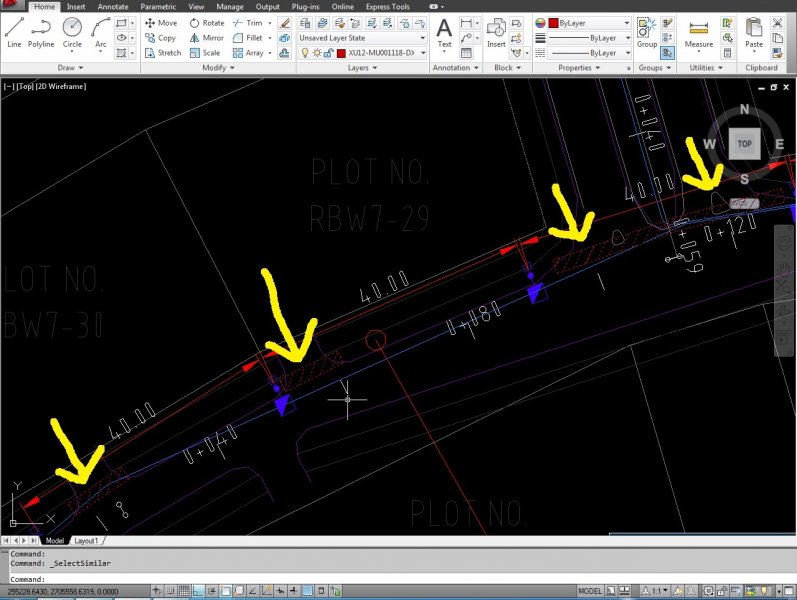797x600 pixels.
Task: Switch to the Layout1 tab
Action: pos(86,541)
